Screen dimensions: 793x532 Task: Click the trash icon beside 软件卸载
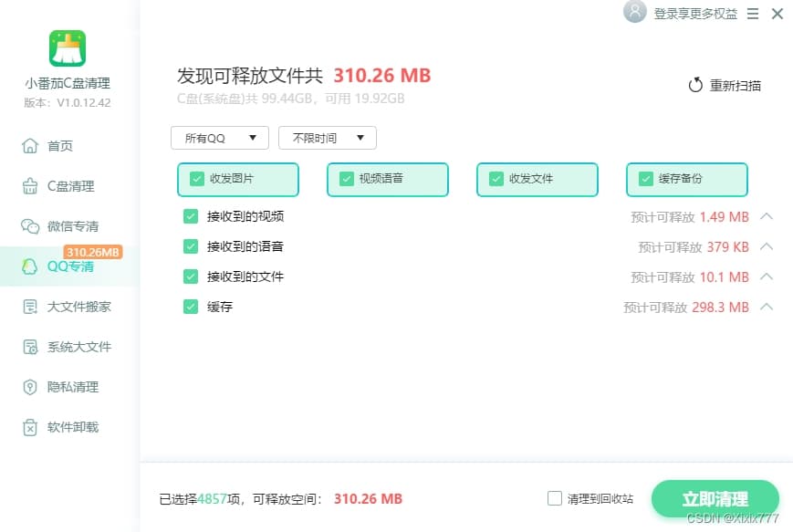[x=30, y=427]
